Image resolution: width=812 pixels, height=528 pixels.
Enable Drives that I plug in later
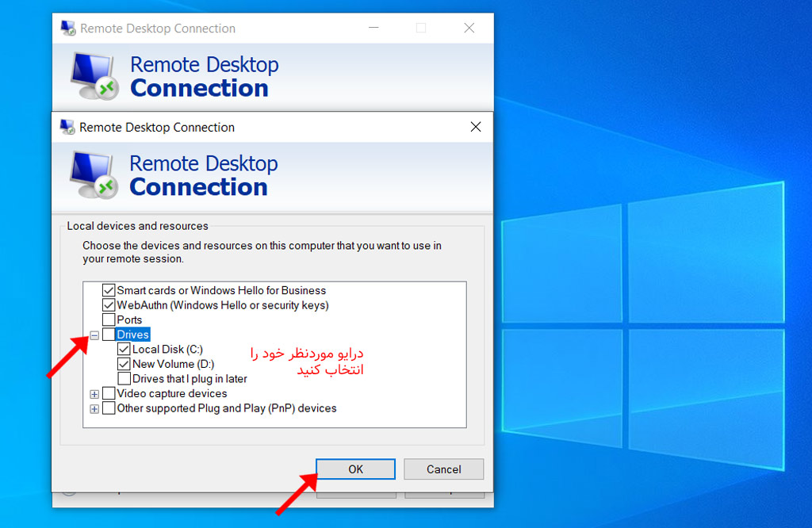[x=124, y=378]
